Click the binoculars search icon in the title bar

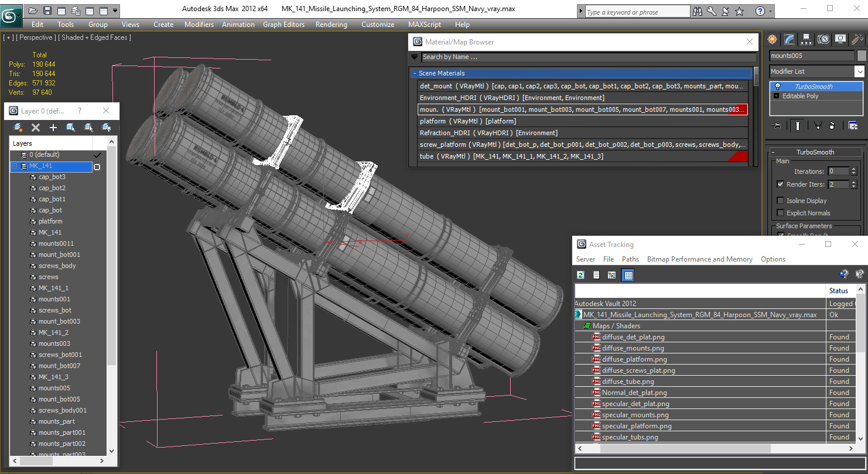[x=698, y=11]
